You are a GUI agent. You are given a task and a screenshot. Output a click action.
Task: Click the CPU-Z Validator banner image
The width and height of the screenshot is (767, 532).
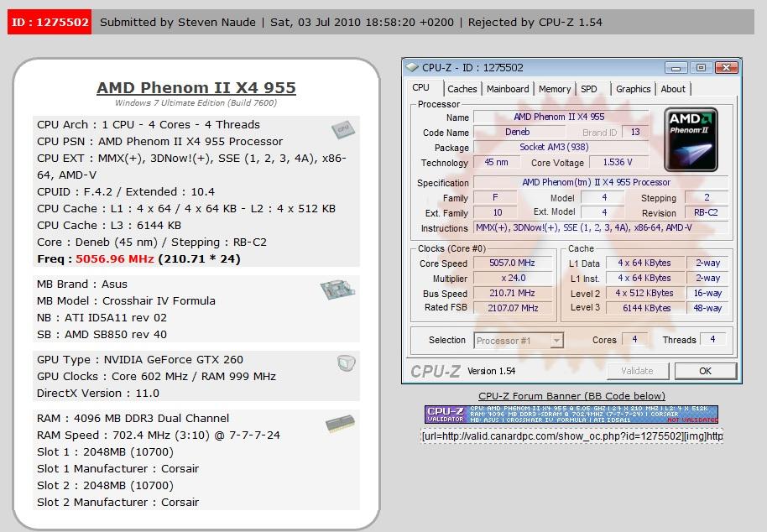coord(571,415)
